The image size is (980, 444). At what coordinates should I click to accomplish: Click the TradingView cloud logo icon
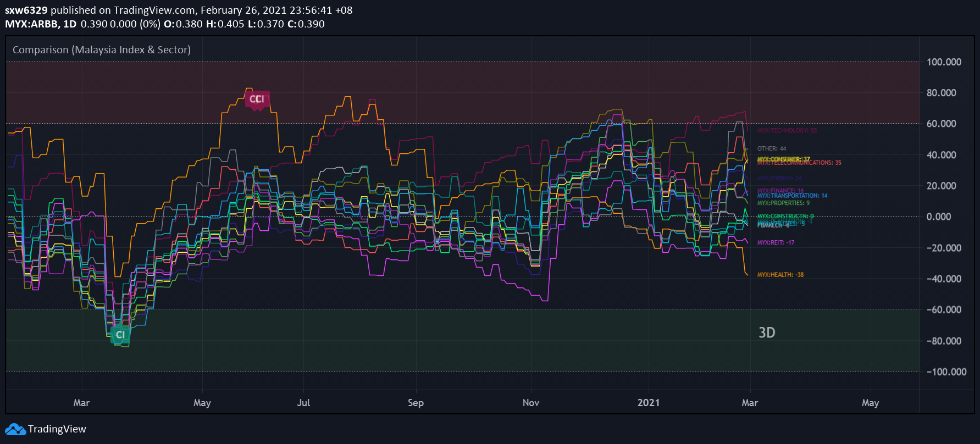click(15, 429)
